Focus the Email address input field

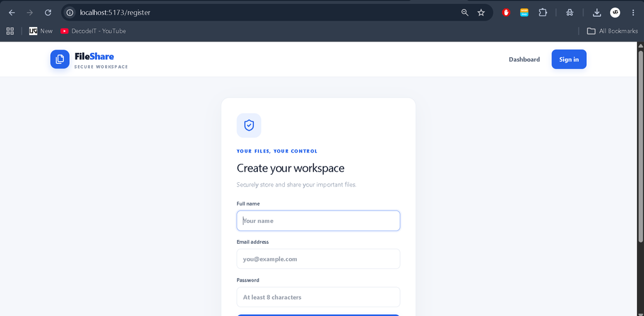coord(318,259)
